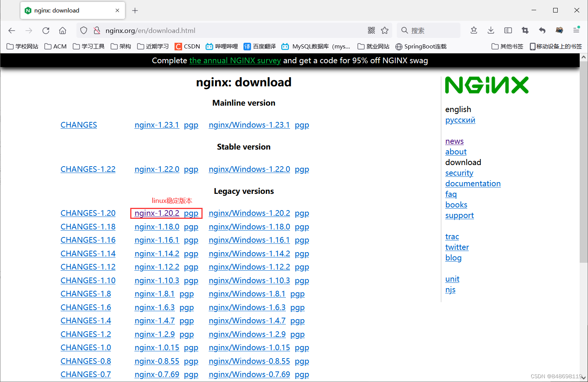Click the scrollbar up arrow
The image size is (588, 382).
[583, 58]
